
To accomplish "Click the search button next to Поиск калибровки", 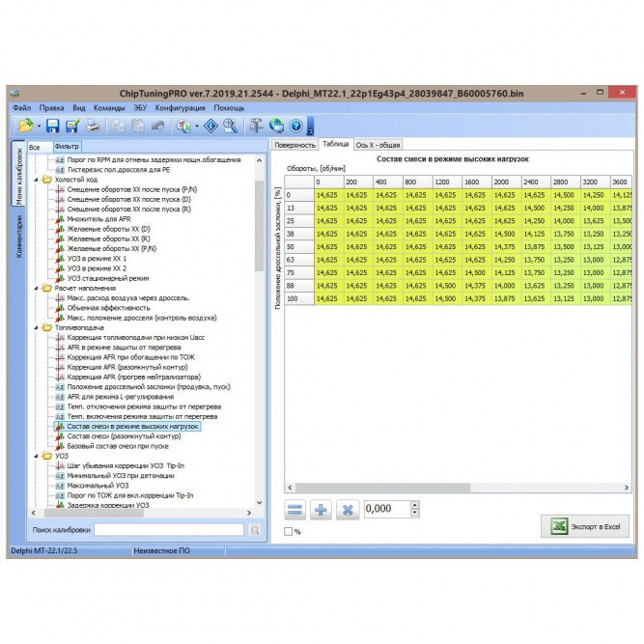I will (x=255, y=530).
